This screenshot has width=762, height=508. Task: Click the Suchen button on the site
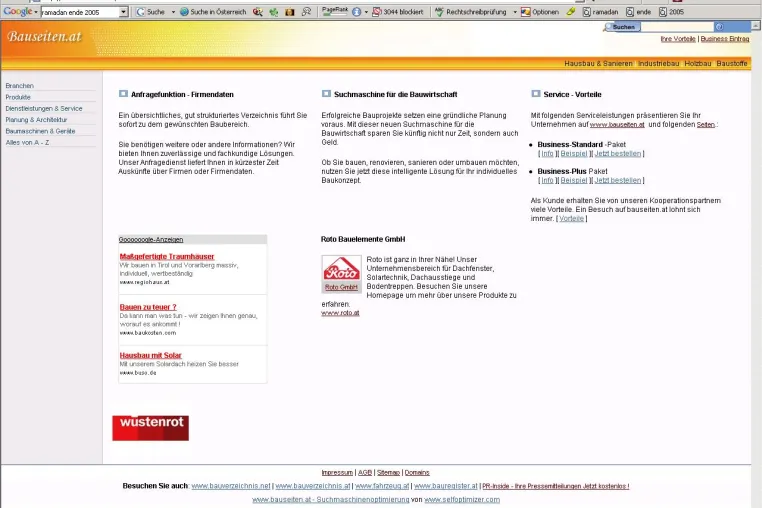[623, 27]
